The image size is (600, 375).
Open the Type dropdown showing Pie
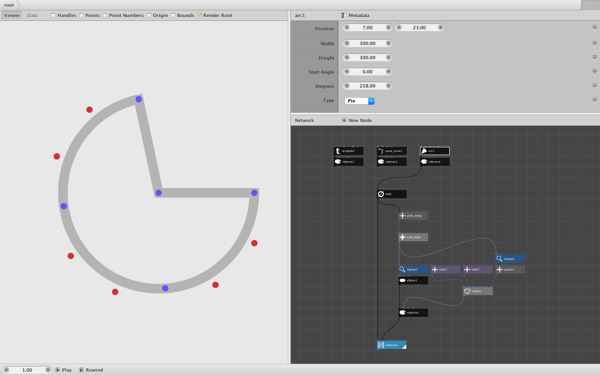click(359, 101)
